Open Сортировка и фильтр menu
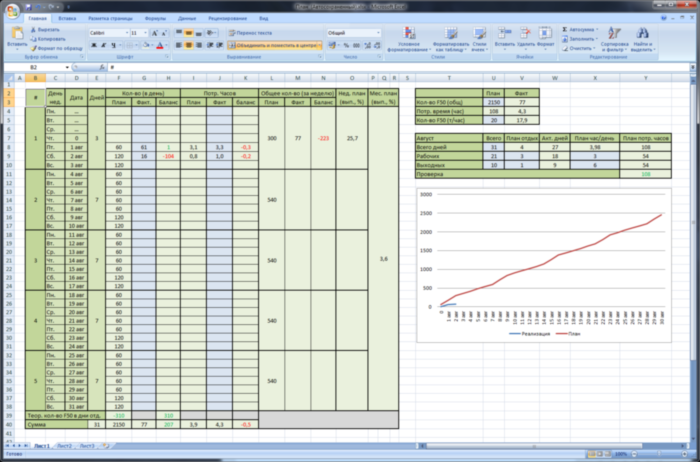Screen dimensions: 700x462 (x=614, y=39)
